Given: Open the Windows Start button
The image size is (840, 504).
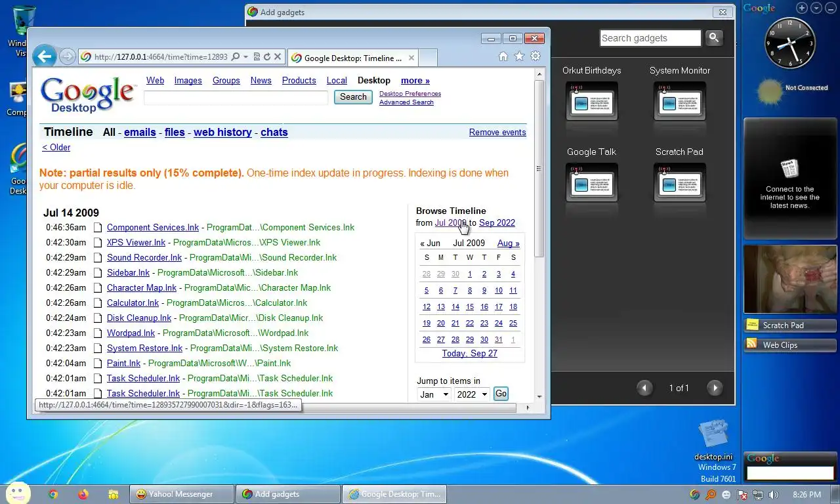Looking at the screenshot, I should pyautogui.click(x=18, y=493).
